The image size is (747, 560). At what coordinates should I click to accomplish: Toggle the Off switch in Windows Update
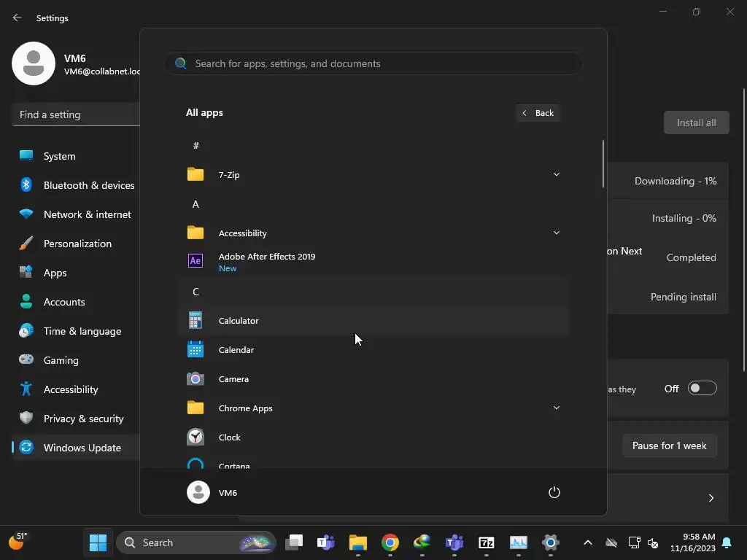point(703,388)
